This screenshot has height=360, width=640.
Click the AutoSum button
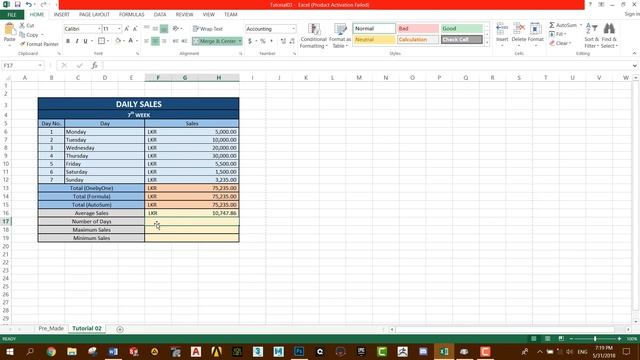(x=562, y=25)
